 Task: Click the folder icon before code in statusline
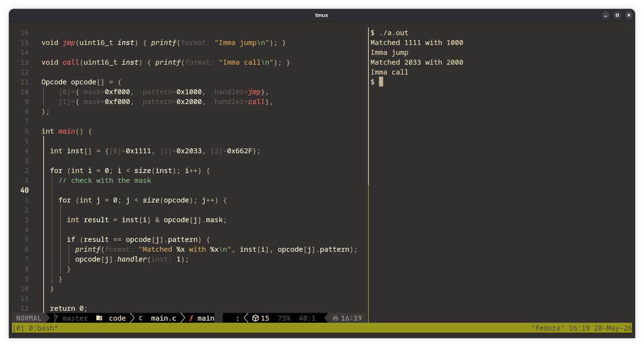[x=99, y=318]
